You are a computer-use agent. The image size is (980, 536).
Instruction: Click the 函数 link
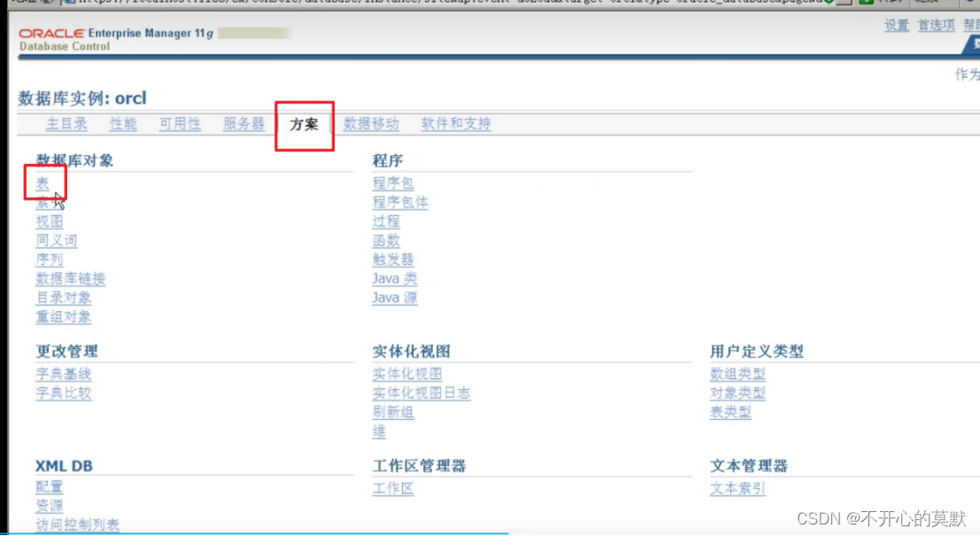386,240
